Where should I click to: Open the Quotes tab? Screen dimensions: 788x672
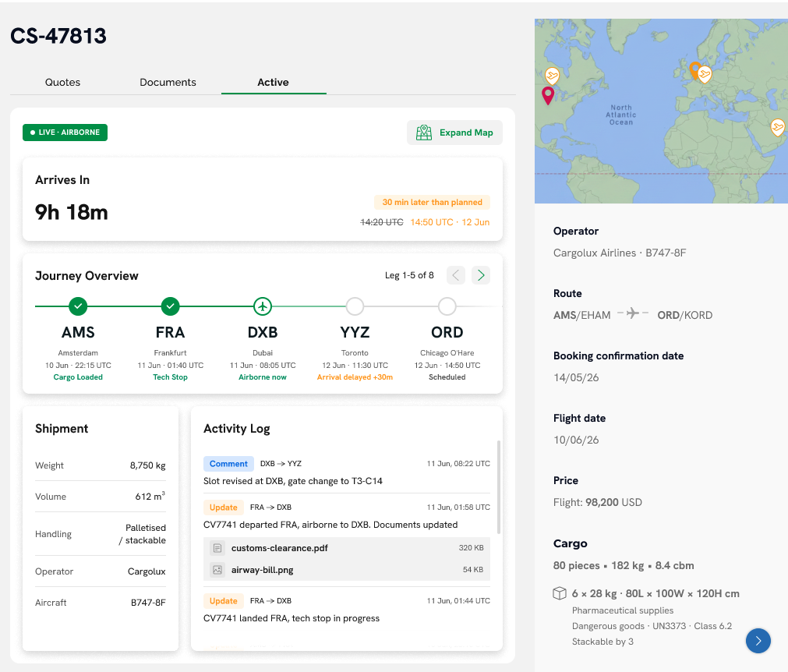click(x=62, y=82)
